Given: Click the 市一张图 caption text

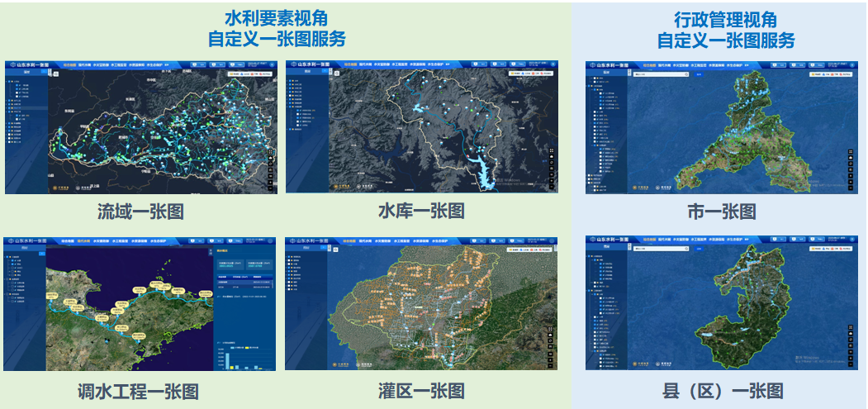Looking at the screenshot, I should point(722,212).
